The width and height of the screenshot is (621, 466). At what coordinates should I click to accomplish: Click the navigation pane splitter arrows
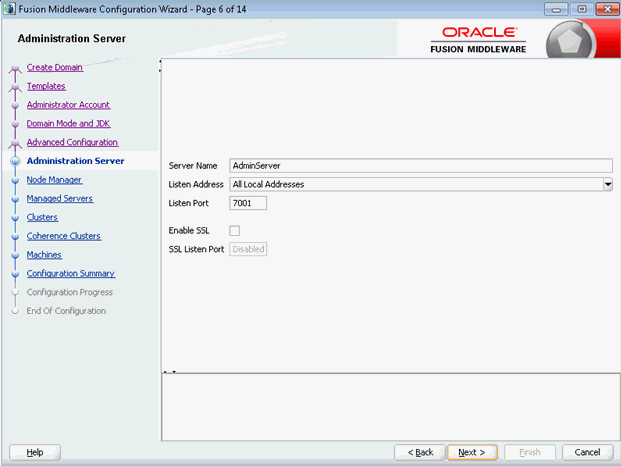click(160, 66)
